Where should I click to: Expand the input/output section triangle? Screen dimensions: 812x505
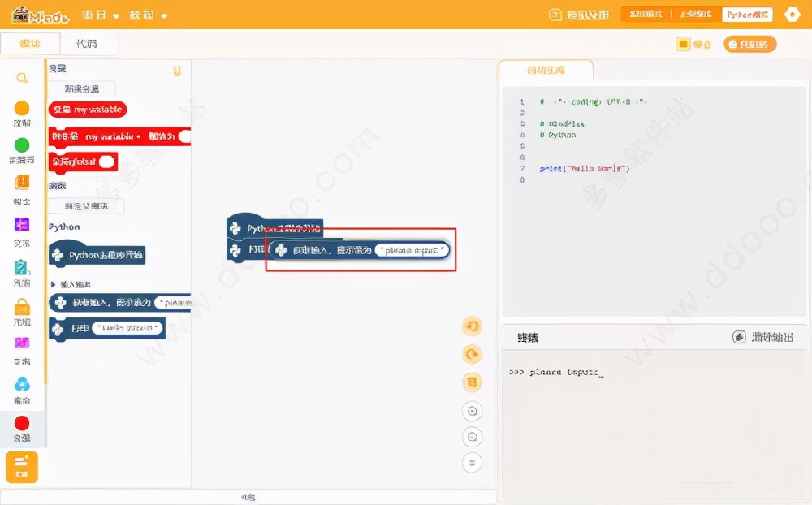(x=53, y=284)
